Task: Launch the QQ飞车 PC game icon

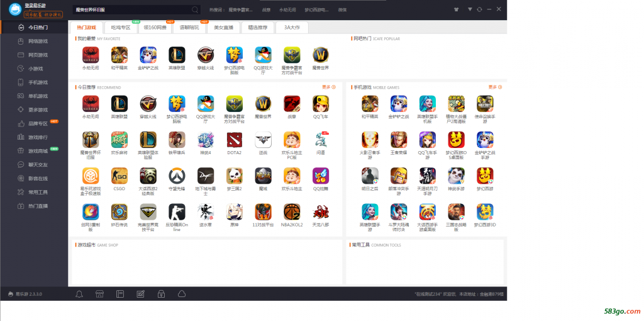Action: 320,104
